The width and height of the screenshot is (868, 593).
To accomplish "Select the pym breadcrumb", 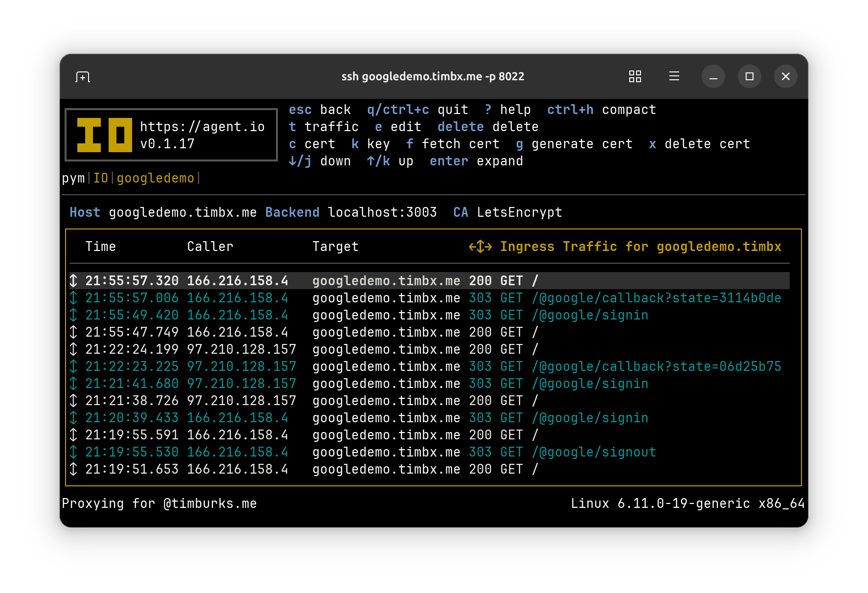I will point(73,179).
